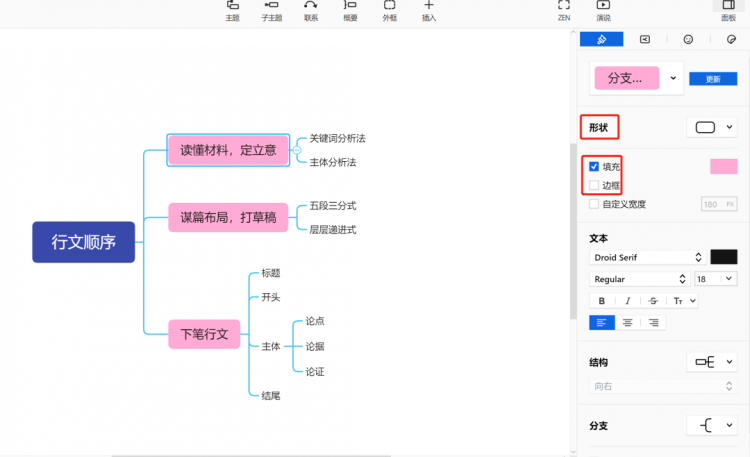The image size is (750, 457).
Task: Select the 主体分析法 subtopic
Action: [332, 162]
